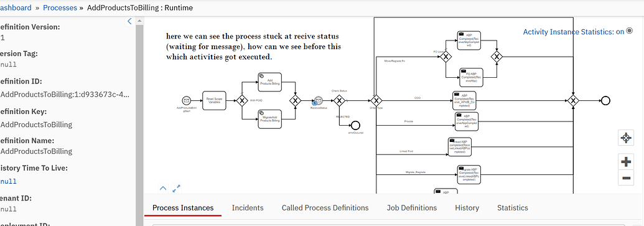Click the Definition Name value AddProductsToBilling
The width and height of the screenshot is (644, 226).
[36, 151]
